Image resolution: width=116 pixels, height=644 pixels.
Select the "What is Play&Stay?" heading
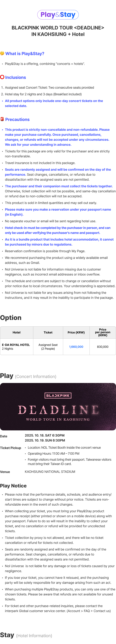25,54
